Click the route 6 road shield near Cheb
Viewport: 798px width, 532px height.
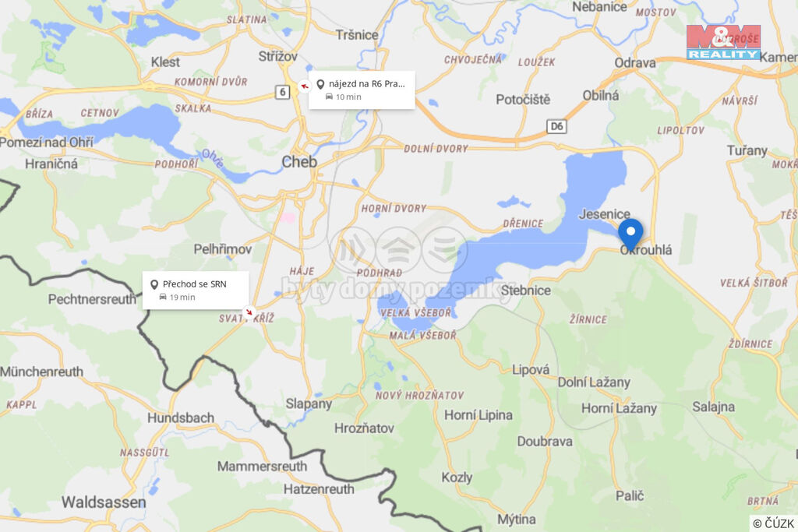point(282,92)
